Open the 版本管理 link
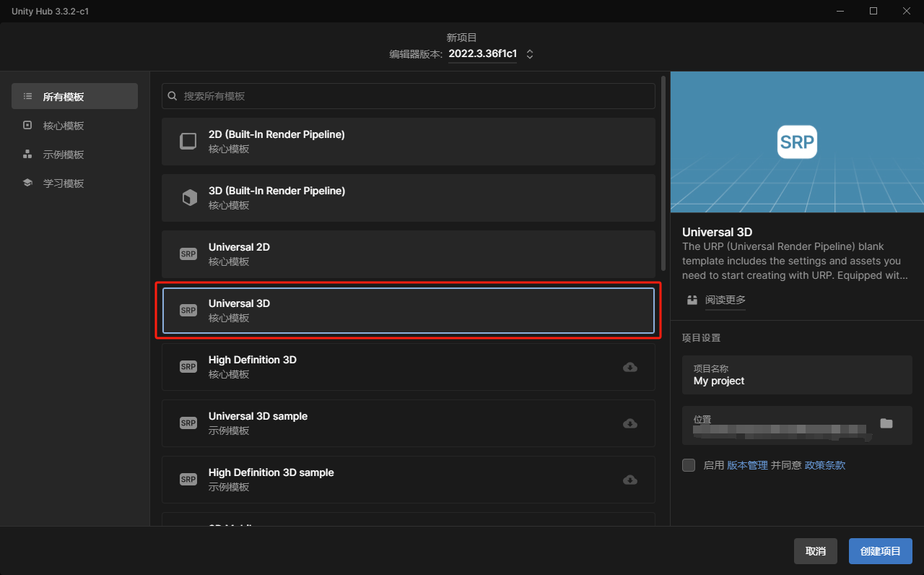Viewport: 924px width, 575px height. point(747,465)
